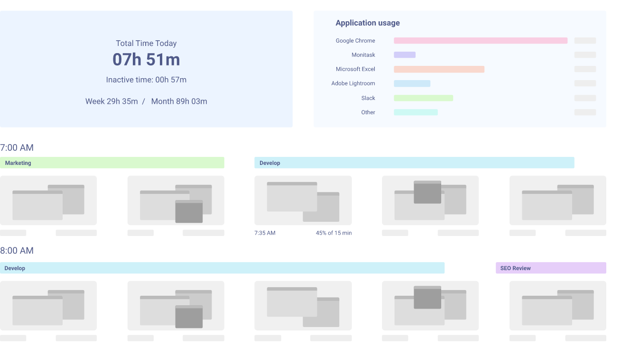Click the Microsoft Excel usage bar
The image size is (621, 364).
pos(439,69)
